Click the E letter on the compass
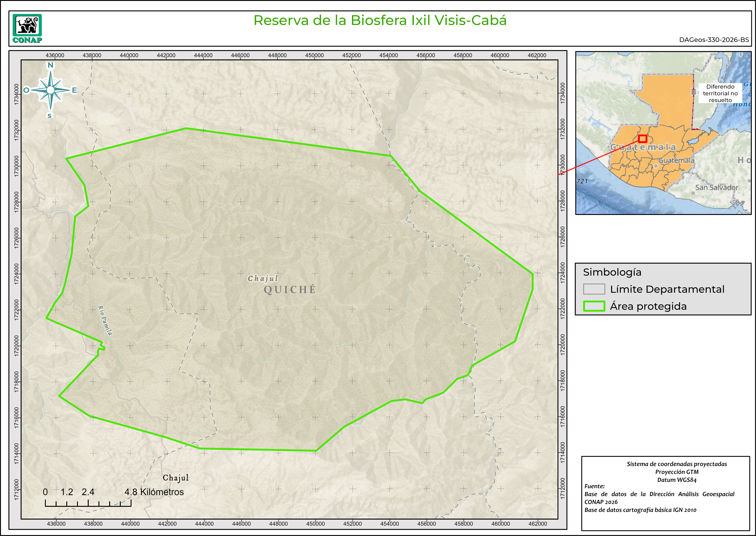This screenshot has width=756, height=536. click(x=74, y=90)
